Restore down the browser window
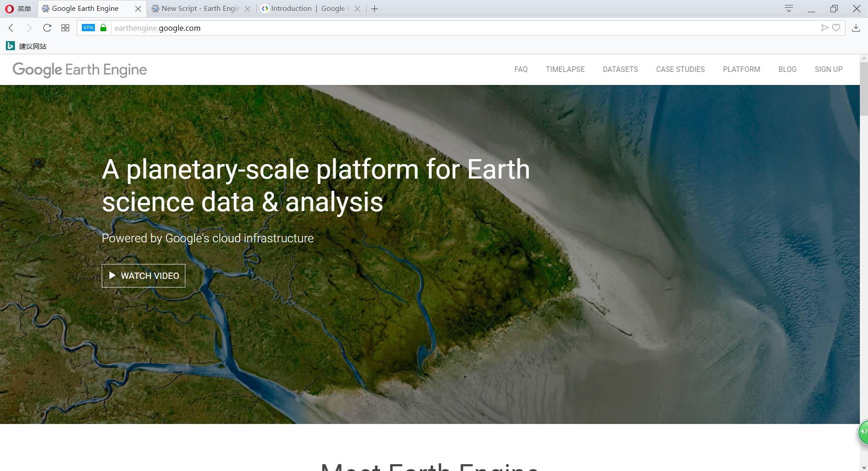Viewport: 868px width, 471px height. coord(834,9)
